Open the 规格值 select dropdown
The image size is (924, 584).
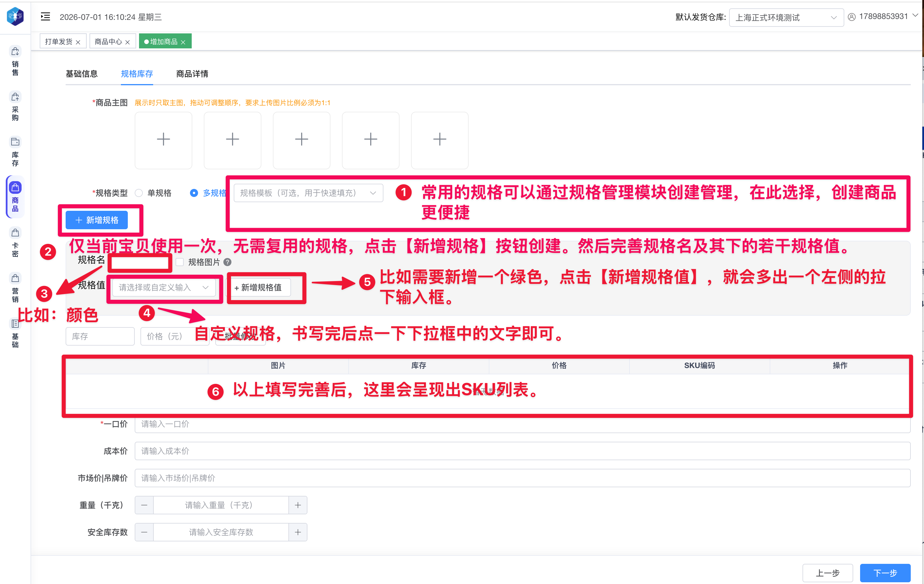[164, 287]
